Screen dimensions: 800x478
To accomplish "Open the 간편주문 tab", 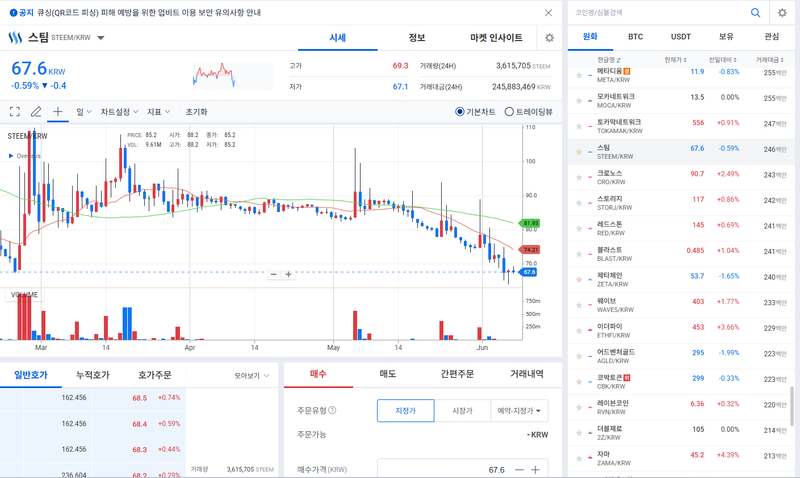I will (x=457, y=374).
